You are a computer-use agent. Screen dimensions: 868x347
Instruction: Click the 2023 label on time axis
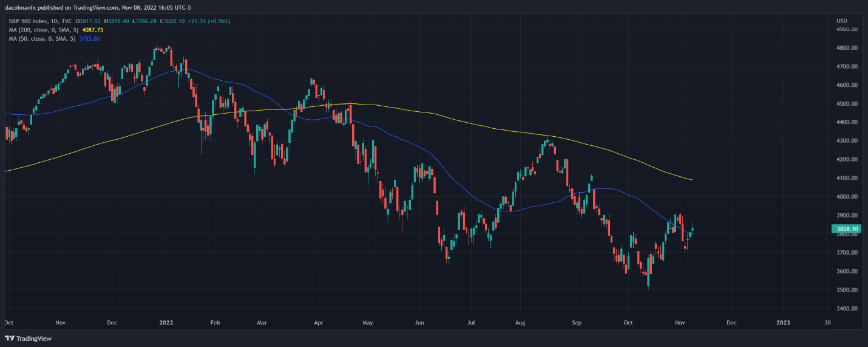783,323
